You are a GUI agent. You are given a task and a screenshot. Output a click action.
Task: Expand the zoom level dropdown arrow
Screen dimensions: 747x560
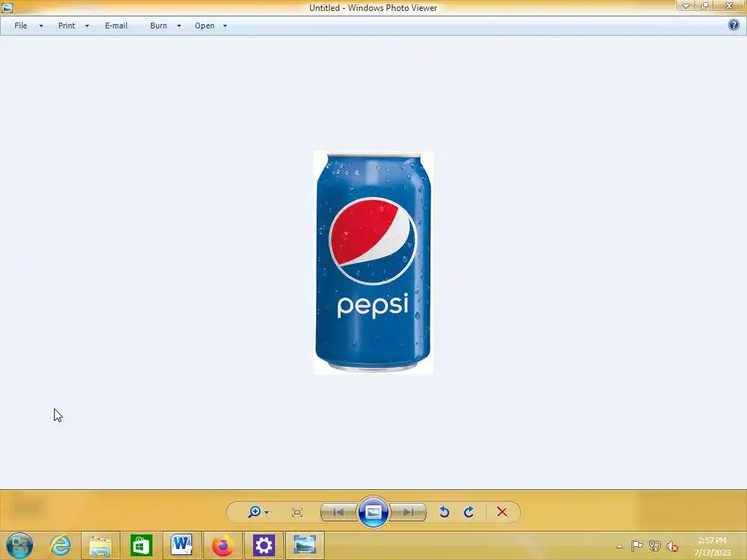click(267, 513)
